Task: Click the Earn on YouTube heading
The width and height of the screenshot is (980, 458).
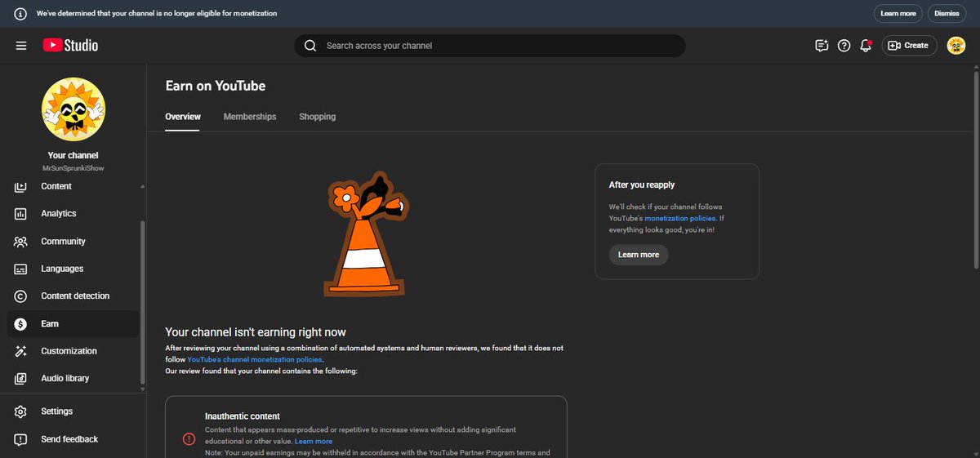Action: pyautogui.click(x=216, y=86)
